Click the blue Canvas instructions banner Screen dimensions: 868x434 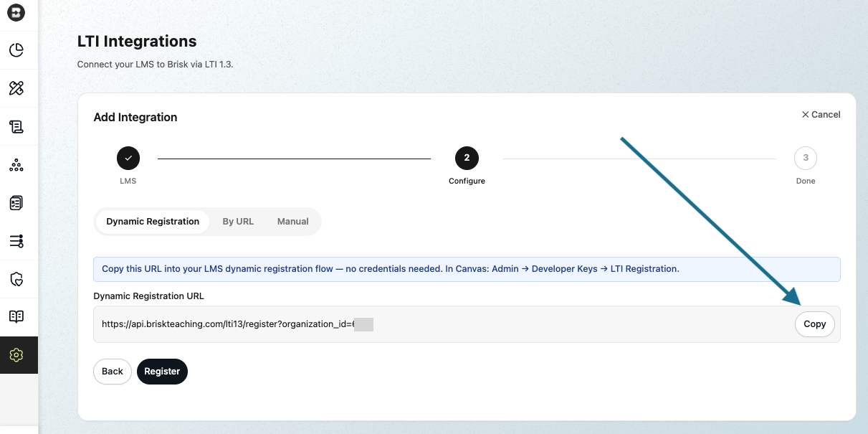467,269
